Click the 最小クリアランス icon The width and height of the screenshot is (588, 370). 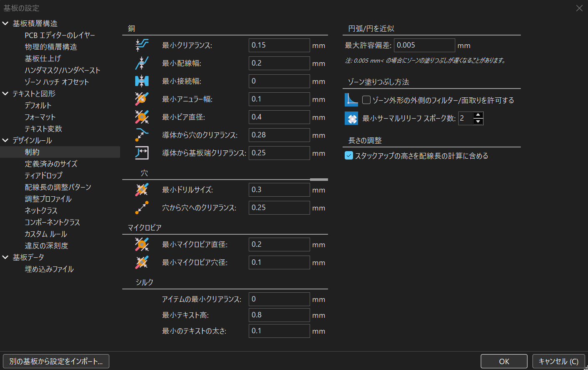click(x=142, y=45)
